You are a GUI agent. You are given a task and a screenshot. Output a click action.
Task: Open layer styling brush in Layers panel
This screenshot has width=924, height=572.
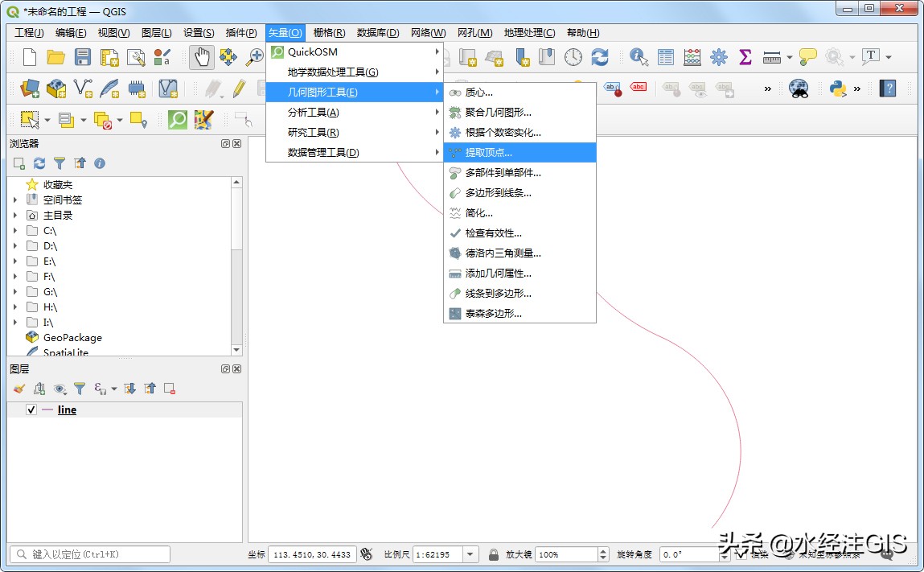(x=19, y=388)
